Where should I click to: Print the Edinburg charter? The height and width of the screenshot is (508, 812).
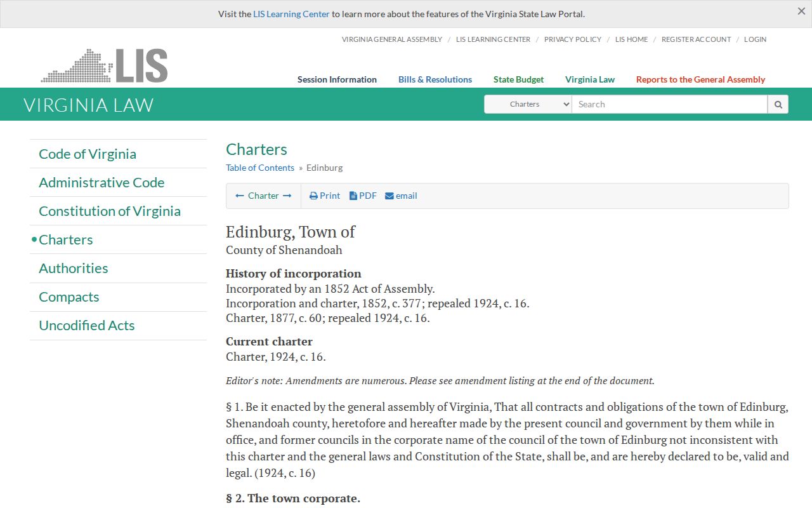[325, 196]
